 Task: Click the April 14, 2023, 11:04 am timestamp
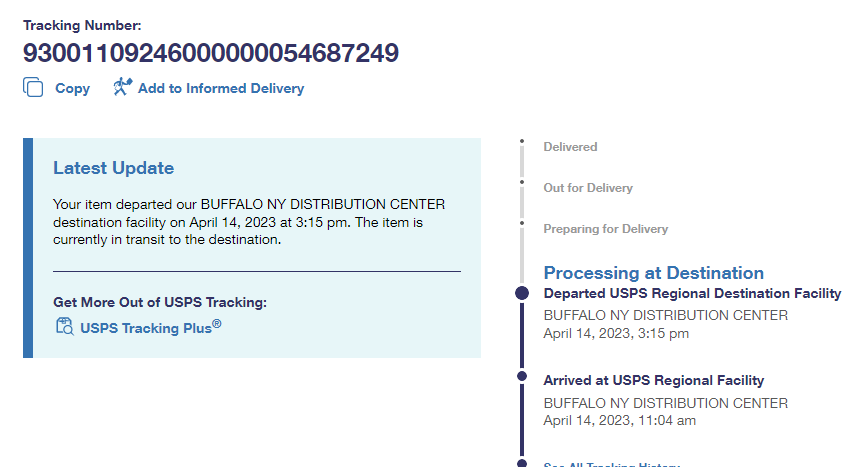click(x=619, y=421)
